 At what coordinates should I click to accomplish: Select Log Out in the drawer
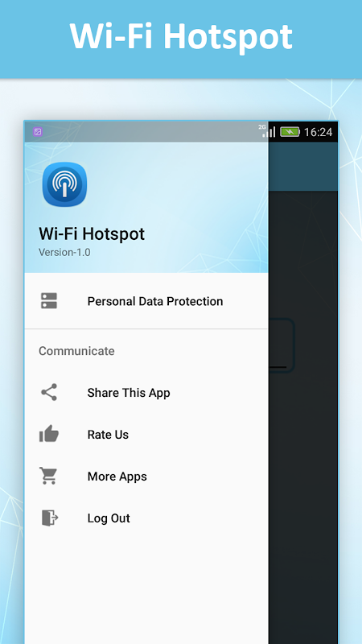tap(146, 518)
